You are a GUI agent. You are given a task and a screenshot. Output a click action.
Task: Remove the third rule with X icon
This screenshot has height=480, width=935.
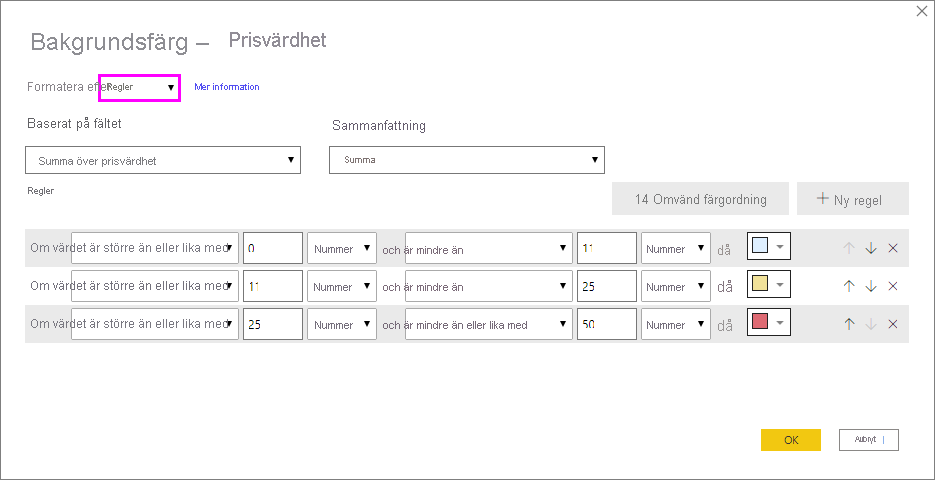tap(893, 324)
